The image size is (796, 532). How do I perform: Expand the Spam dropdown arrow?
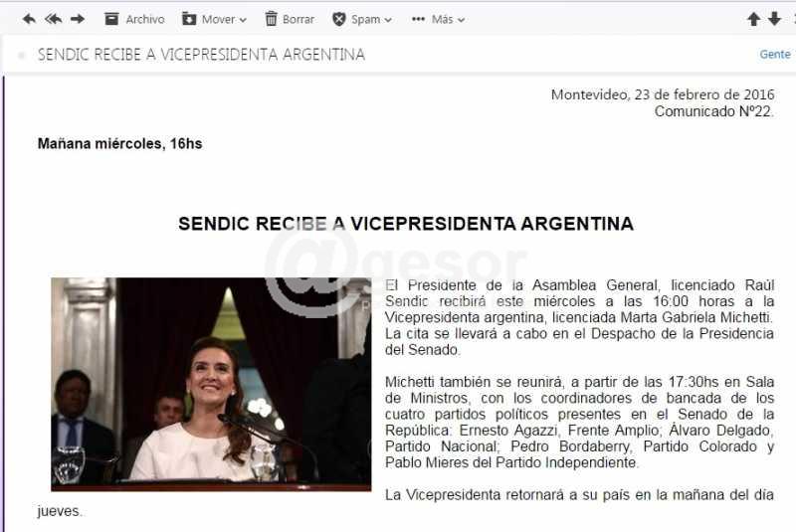pos(388,20)
